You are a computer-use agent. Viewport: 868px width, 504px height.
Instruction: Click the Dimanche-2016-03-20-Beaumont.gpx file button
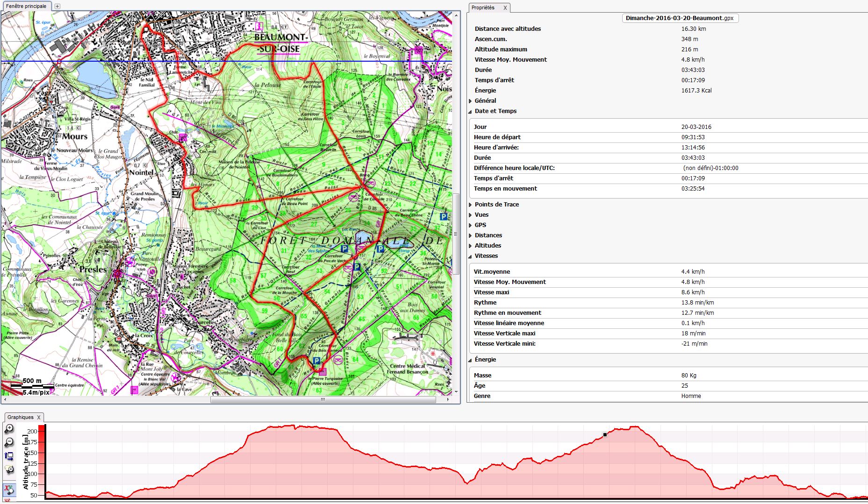[680, 18]
